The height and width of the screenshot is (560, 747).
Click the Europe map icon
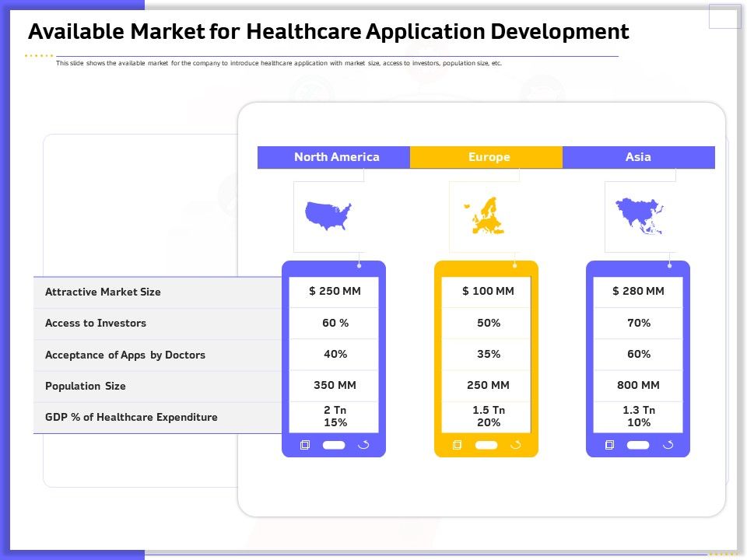484,215
